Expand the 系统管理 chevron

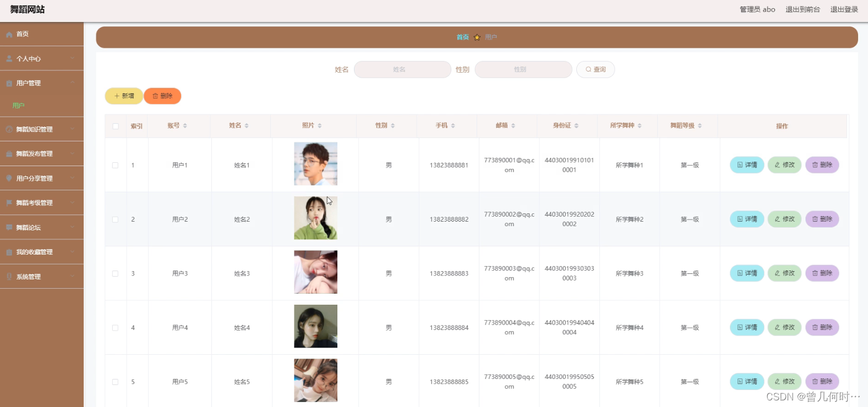(73, 276)
